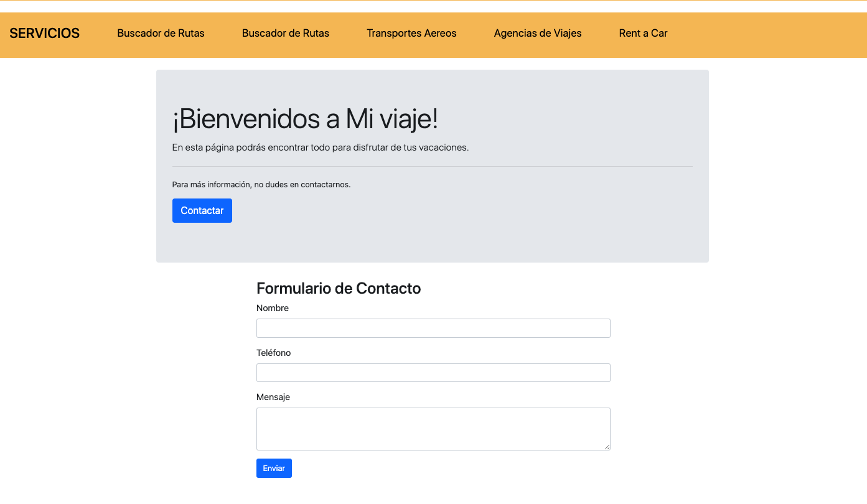Click the Contactar button
Image resolution: width=867 pixels, height=504 pixels.
[202, 210]
